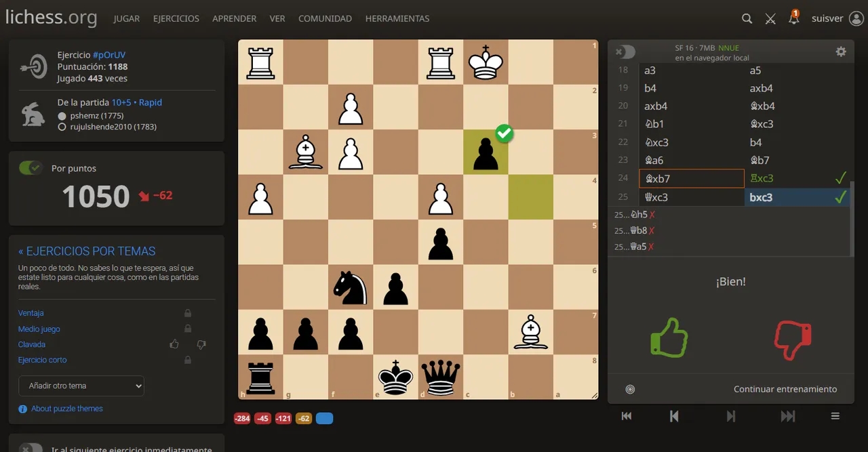Viewport: 868px width, 452px height.
Task: Vote thumbs-down for Clavada theme
Action: (201, 344)
